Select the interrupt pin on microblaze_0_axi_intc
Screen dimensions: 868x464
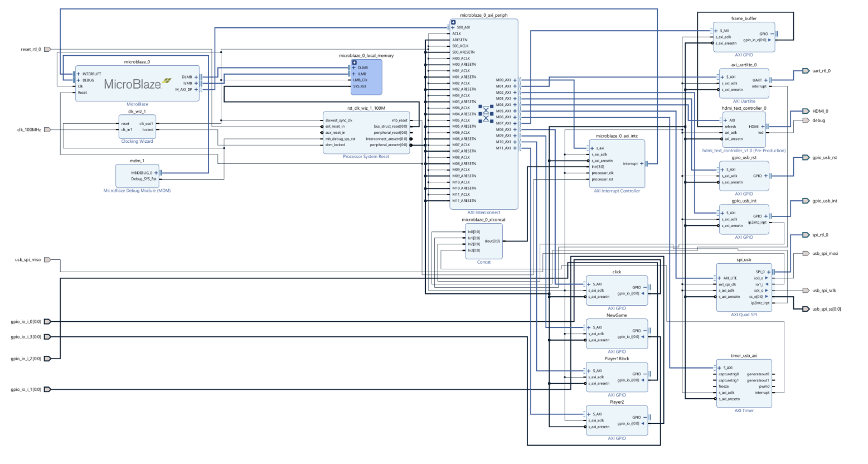tap(642, 163)
